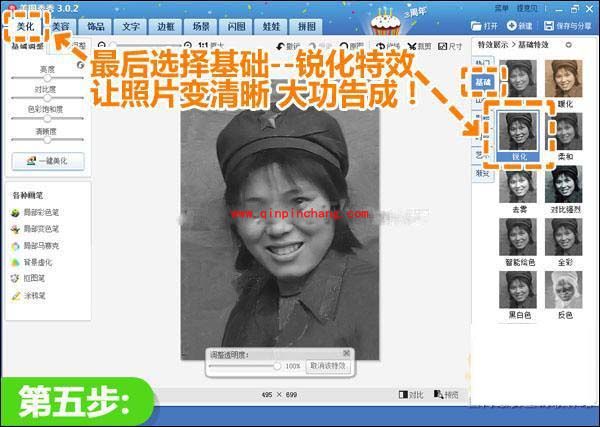The image size is (600, 427).
Task: Open a file with 打开 folder button
Action: click(x=484, y=26)
